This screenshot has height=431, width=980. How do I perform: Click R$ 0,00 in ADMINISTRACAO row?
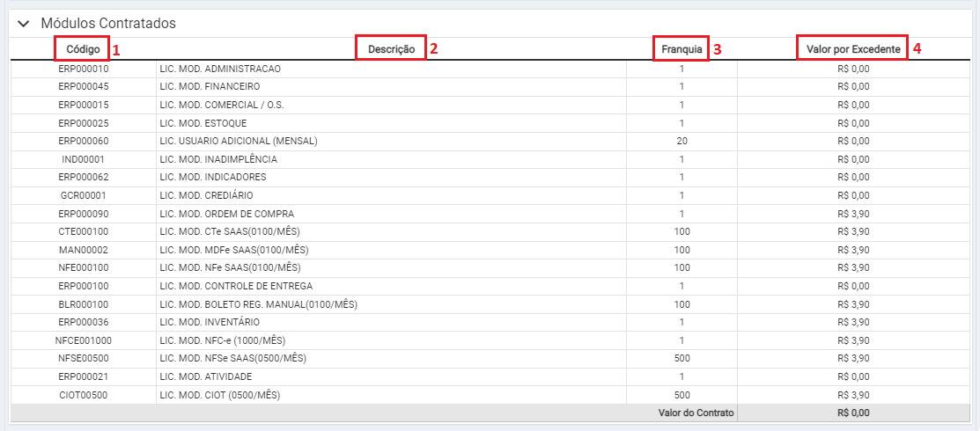click(853, 68)
